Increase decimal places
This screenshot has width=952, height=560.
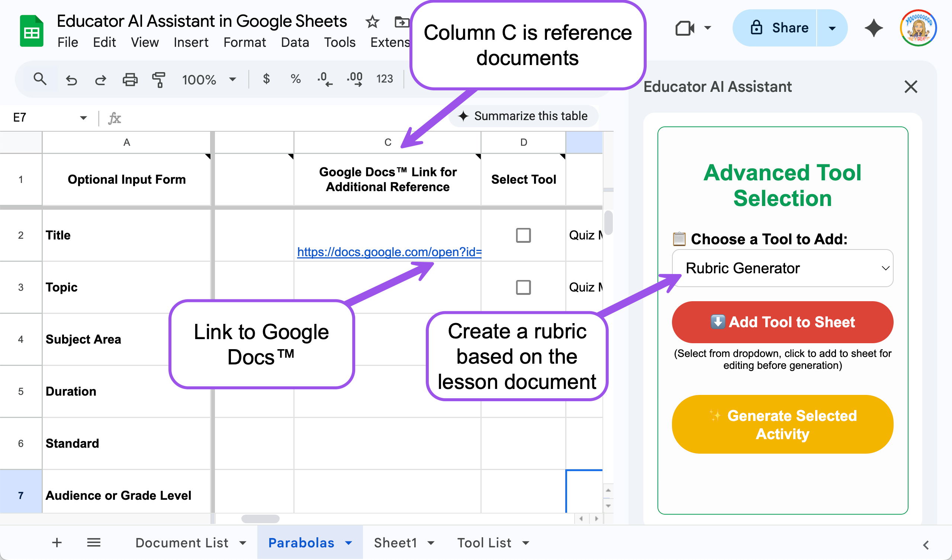[355, 79]
